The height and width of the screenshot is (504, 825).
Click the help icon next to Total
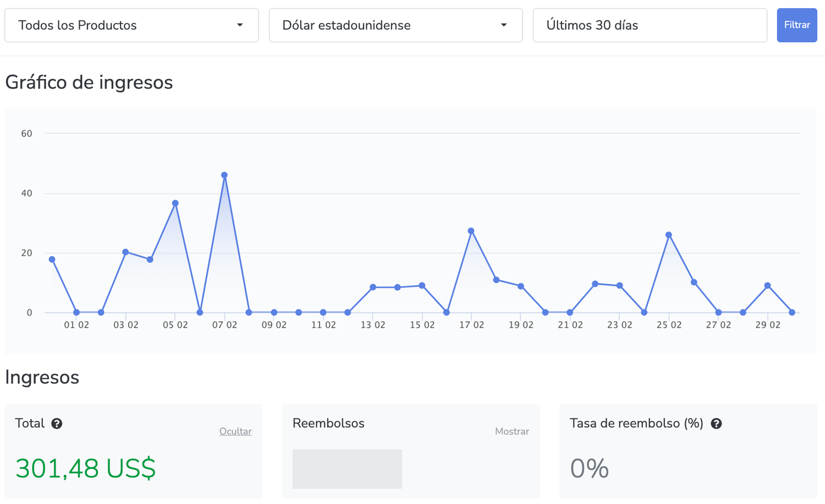pyautogui.click(x=57, y=424)
